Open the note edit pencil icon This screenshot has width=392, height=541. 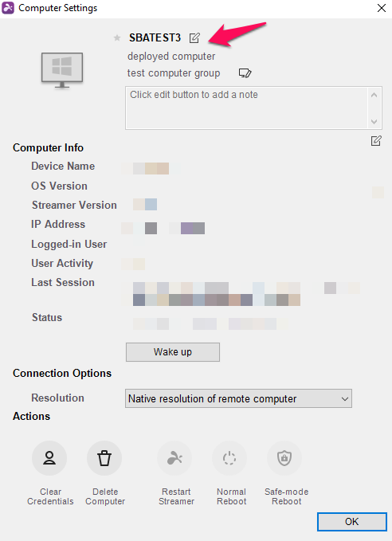[376, 141]
